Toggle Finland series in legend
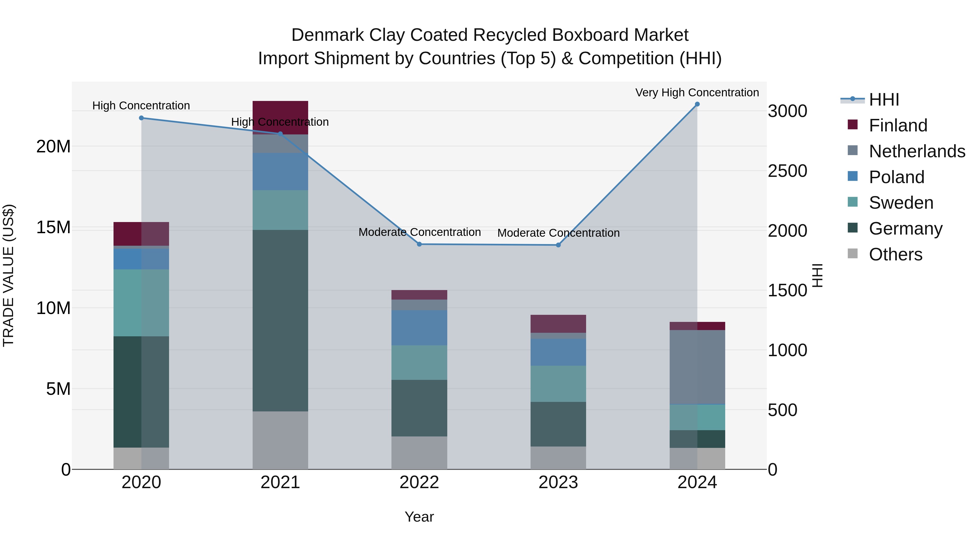 [887, 125]
